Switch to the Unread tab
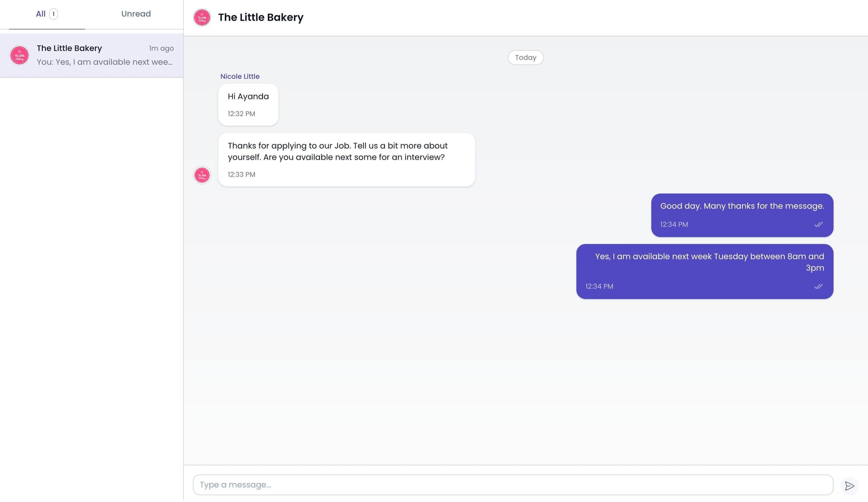Viewport: 868px width, 502px height. 136,14
